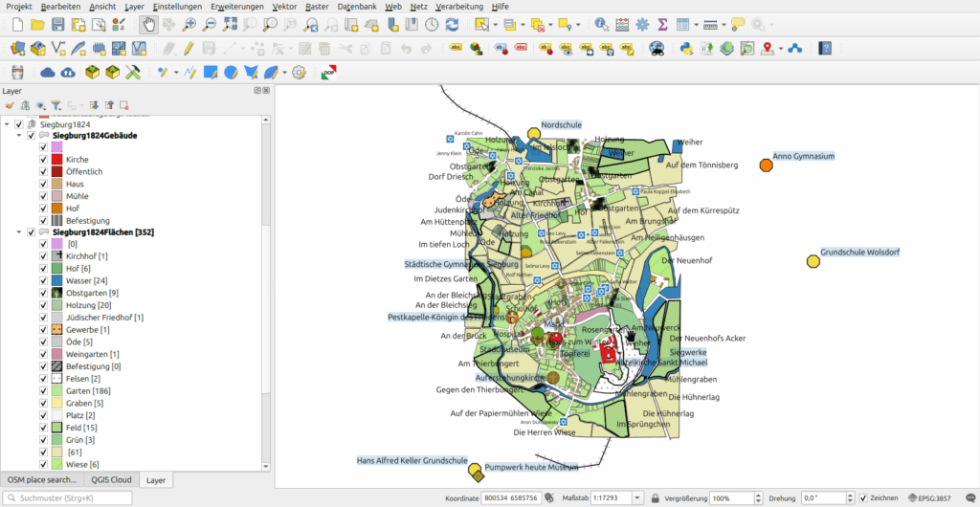Click the filter legend funnel icon
The image size is (980, 507).
point(56,105)
